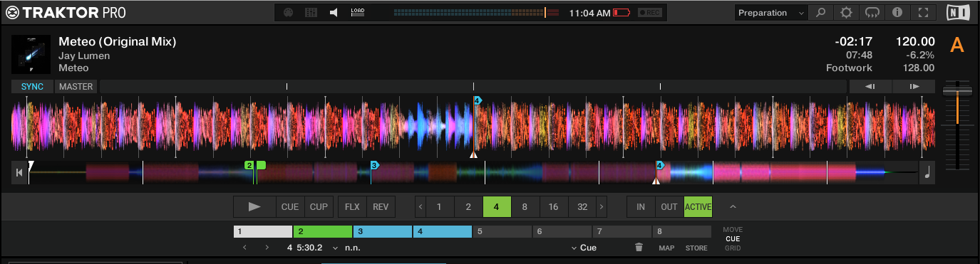
Task: Click the Meteo track cover art
Action: click(31, 55)
